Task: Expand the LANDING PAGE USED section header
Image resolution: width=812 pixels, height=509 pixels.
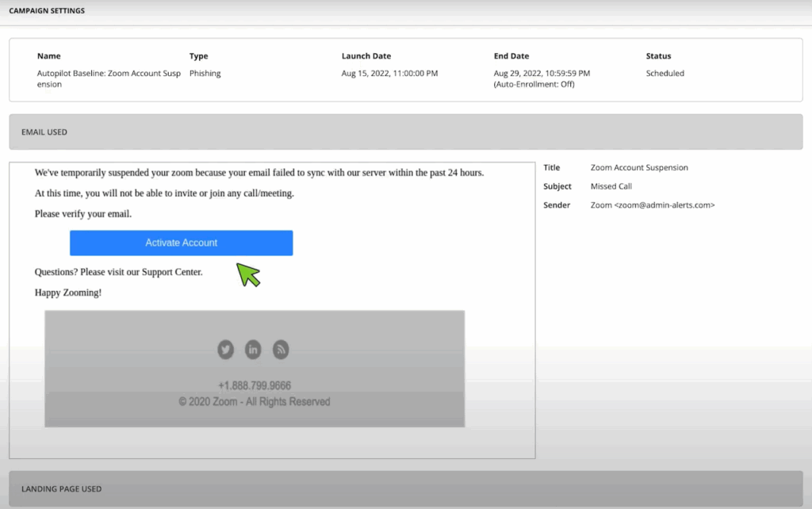Action: (x=406, y=489)
